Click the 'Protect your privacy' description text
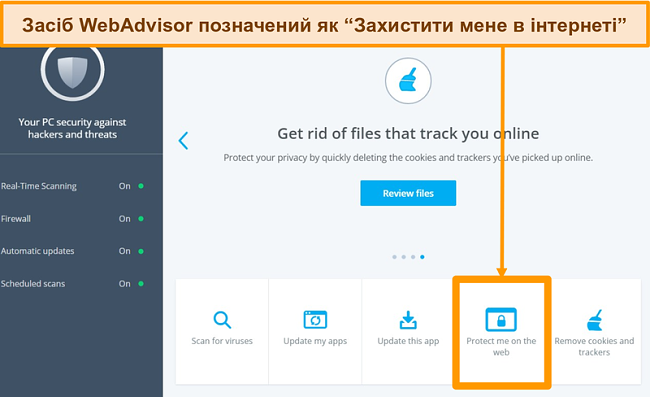This screenshot has height=397, width=650. (x=408, y=157)
